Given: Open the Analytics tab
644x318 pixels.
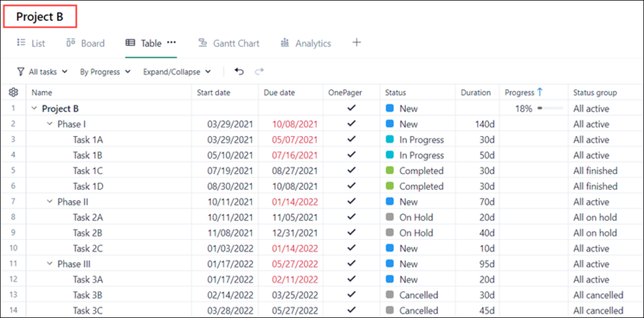Looking at the screenshot, I should coord(306,43).
